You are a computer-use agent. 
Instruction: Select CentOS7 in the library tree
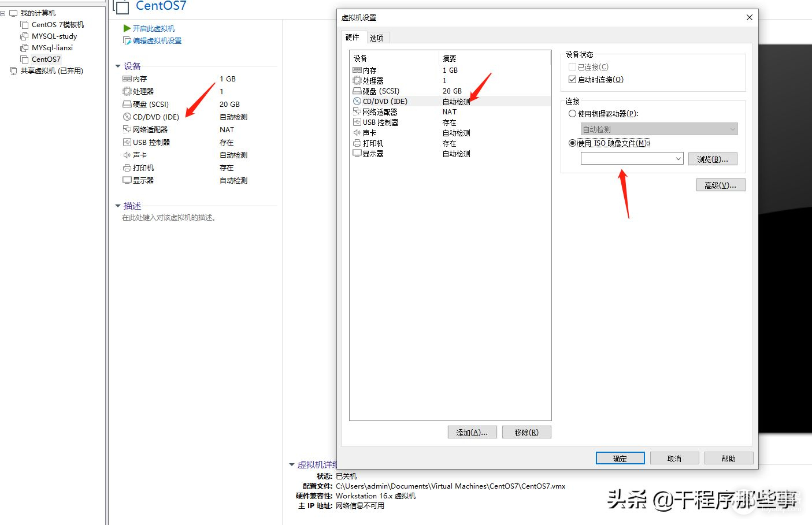pos(46,59)
